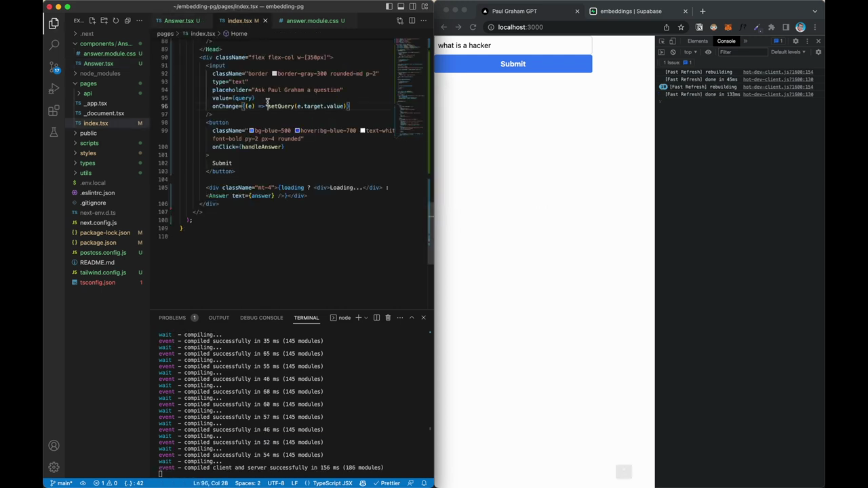Screen dimensions: 868x488
Task: Open tailwind.config.js in Explorer
Action: pos(108,272)
